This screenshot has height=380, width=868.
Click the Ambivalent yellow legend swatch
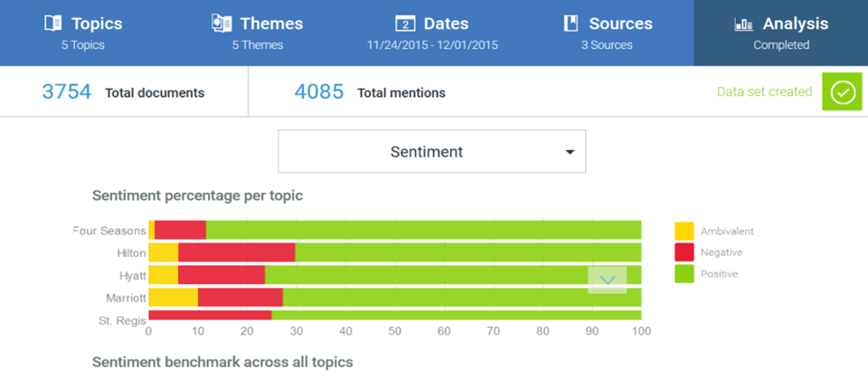pyautogui.click(x=684, y=231)
